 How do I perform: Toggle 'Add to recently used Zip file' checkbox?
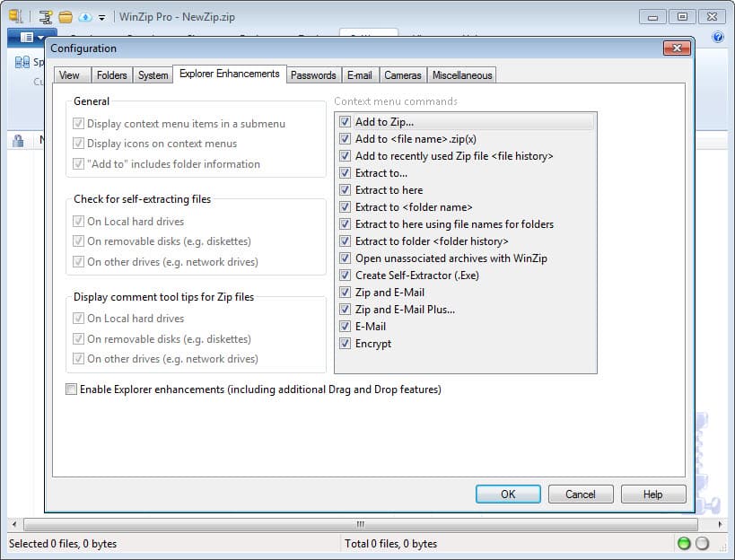click(x=345, y=156)
